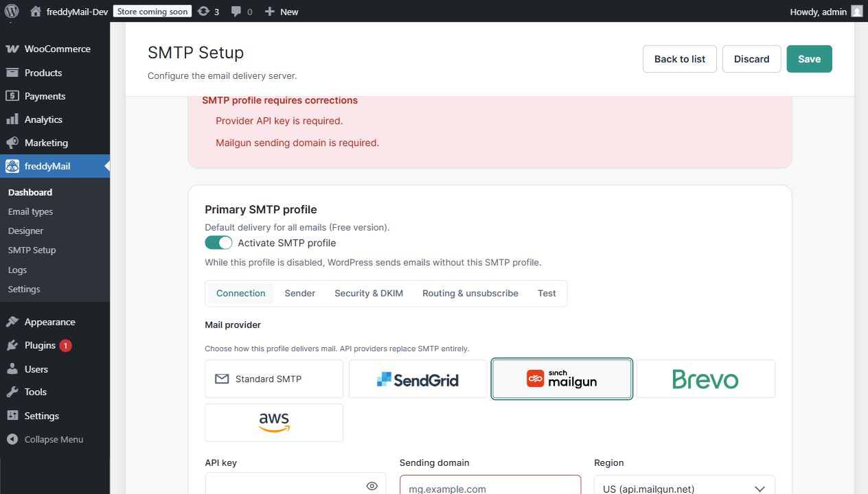Click the envelope icon on Standard SMTP
Viewport: 868px width, 494px height.
[222, 379]
